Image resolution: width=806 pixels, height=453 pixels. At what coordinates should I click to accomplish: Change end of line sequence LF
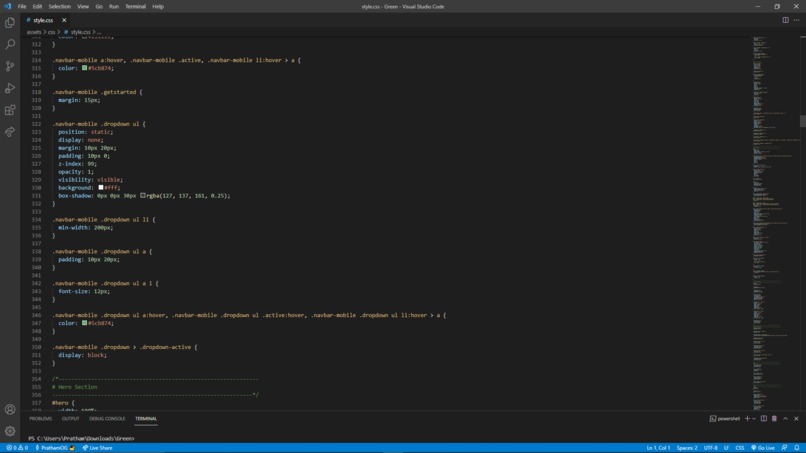pyautogui.click(x=726, y=448)
